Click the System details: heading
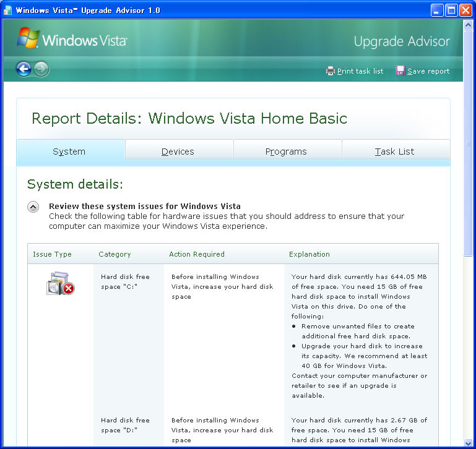 point(75,184)
